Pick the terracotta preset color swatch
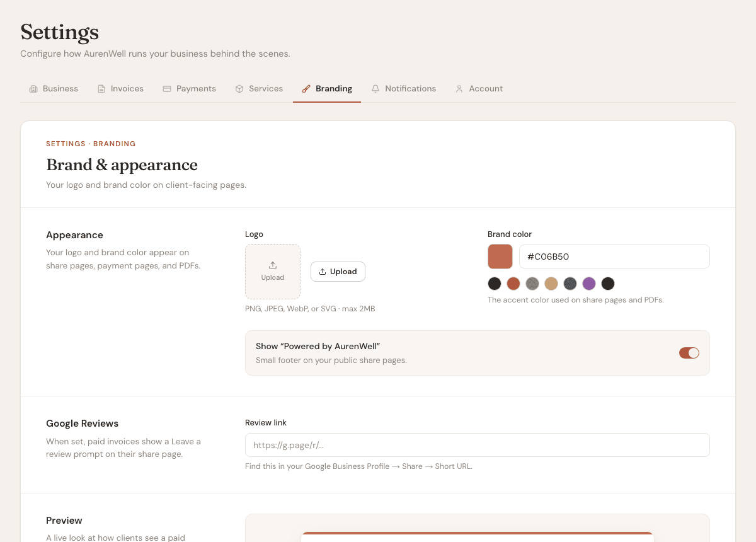This screenshot has width=756, height=542. point(513,284)
